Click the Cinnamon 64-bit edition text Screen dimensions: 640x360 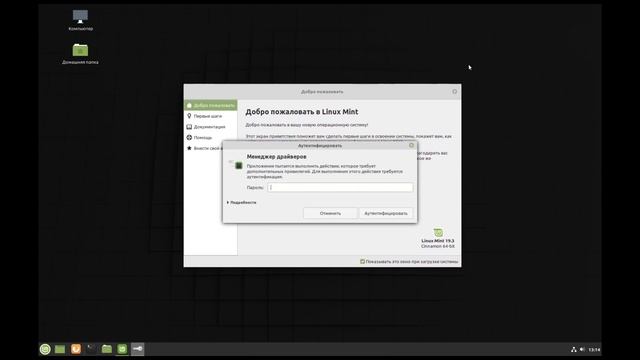[438, 246]
